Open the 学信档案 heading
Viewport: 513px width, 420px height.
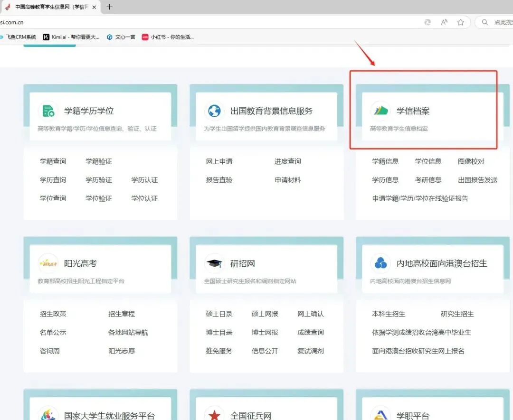click(x=413, y=111)
